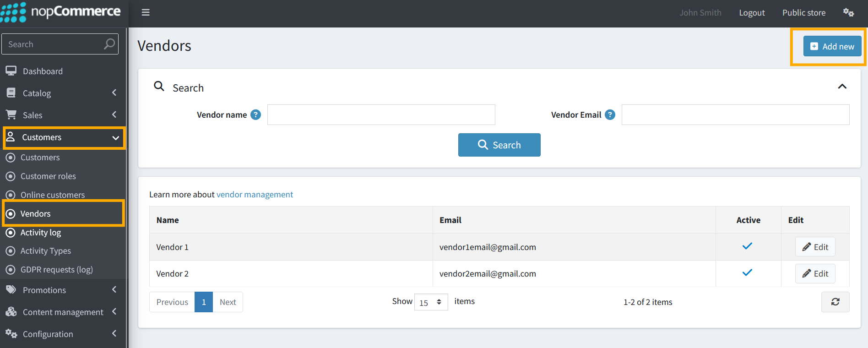Click Logout
This screenshot has height=348, width=868.
coord(752,13)
